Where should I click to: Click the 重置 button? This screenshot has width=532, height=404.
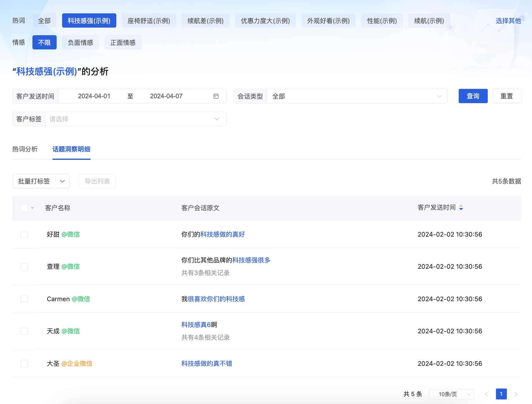[x=507, y=96]
